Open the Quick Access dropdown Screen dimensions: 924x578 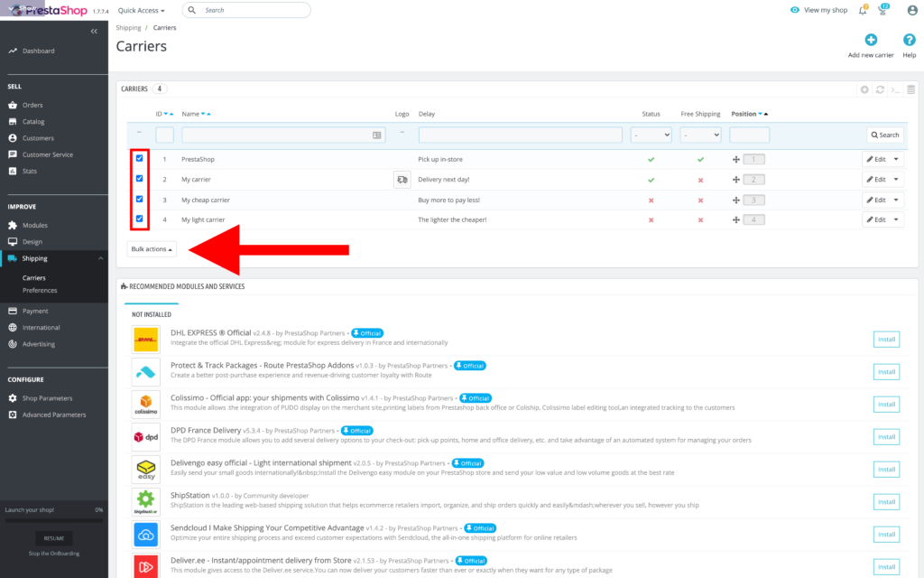tap(142, 10)
